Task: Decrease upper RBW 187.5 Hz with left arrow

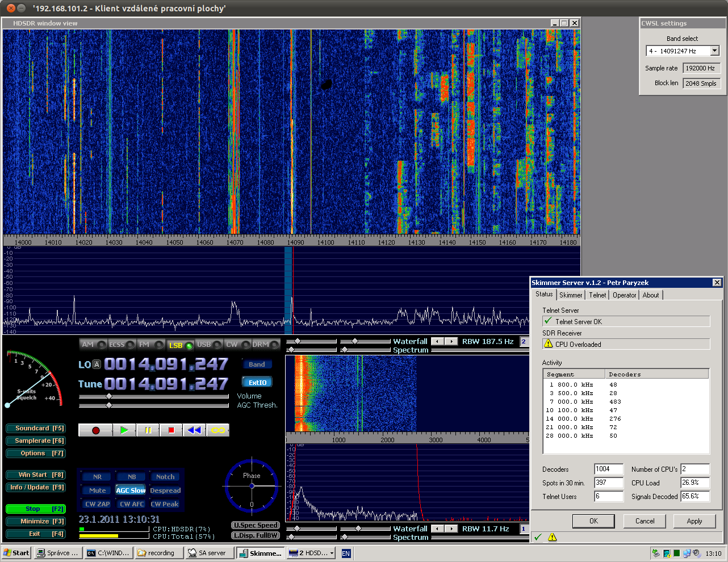Action: [437, 341]
